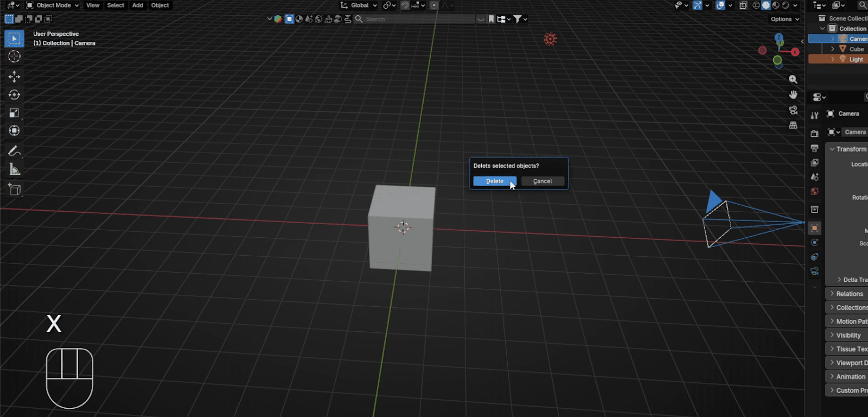The image size is (868, 417).
Task: Toggle camera view in the viewport
Action: 793,110
